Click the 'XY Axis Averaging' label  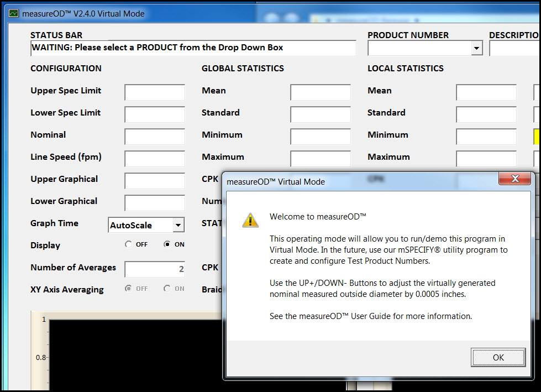[67, 290]
